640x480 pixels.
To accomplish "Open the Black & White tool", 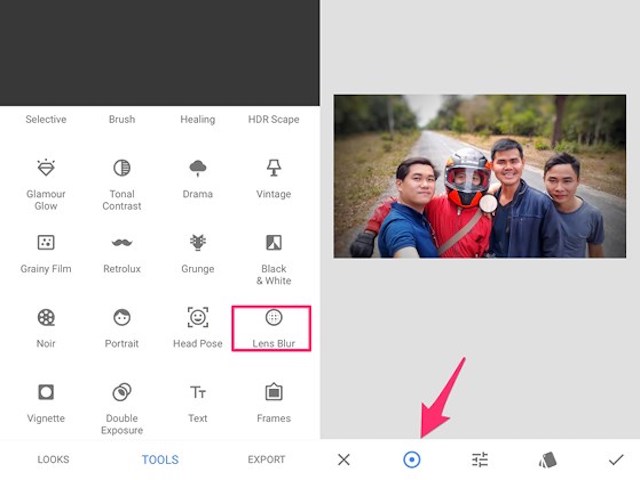I will click(273, 255).
